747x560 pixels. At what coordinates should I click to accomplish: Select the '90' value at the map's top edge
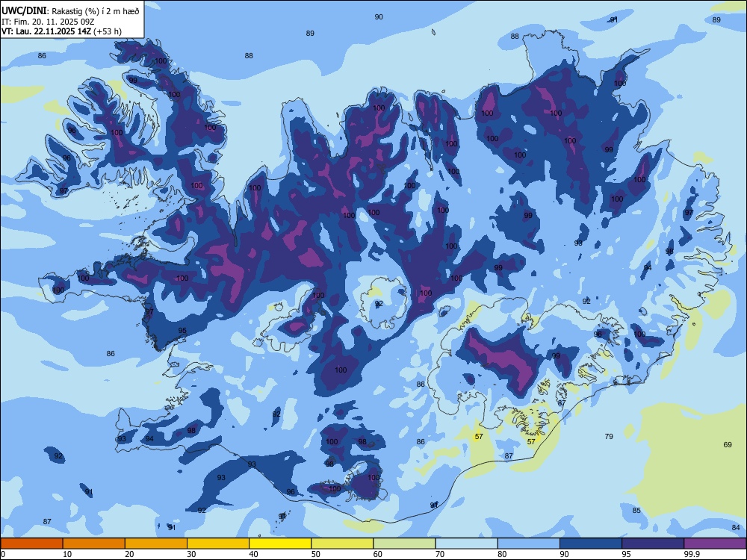(379, 16)
